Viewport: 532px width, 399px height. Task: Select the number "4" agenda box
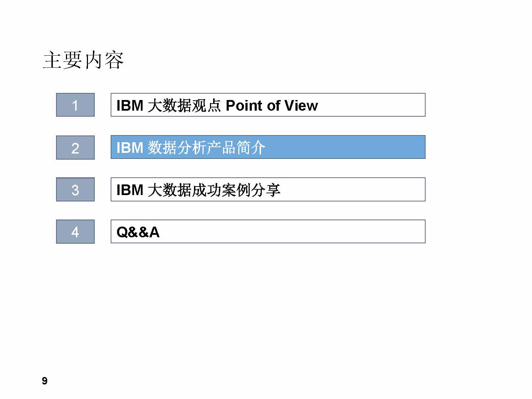point(75,232)
